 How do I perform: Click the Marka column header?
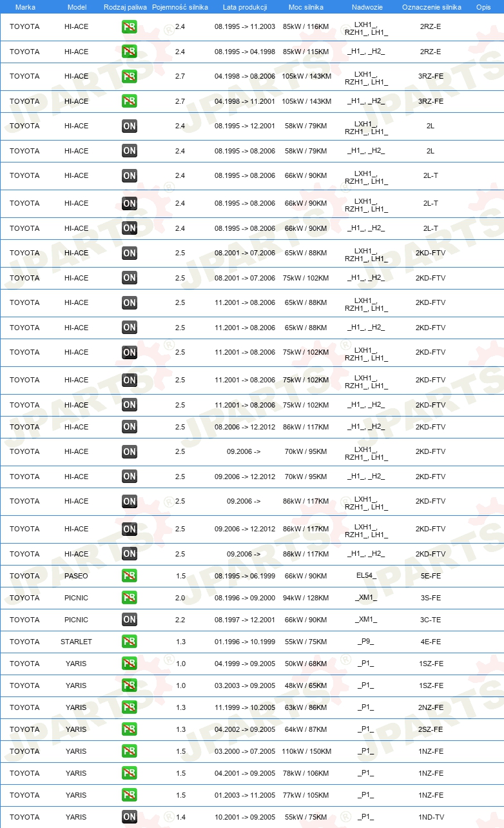pos(25,7)
